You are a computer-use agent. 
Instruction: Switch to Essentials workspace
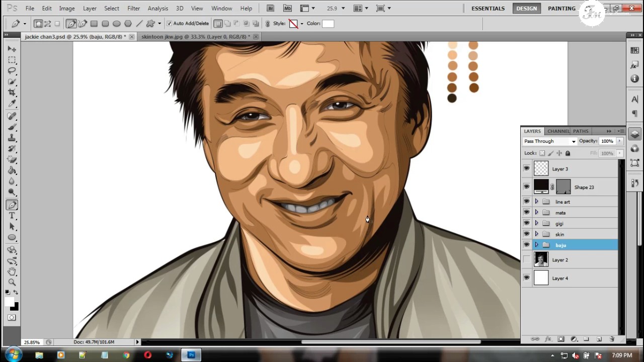click(488, 8)
